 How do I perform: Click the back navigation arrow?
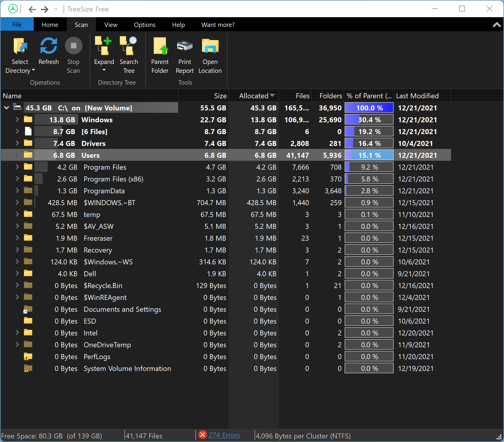(x=32, y=9)
